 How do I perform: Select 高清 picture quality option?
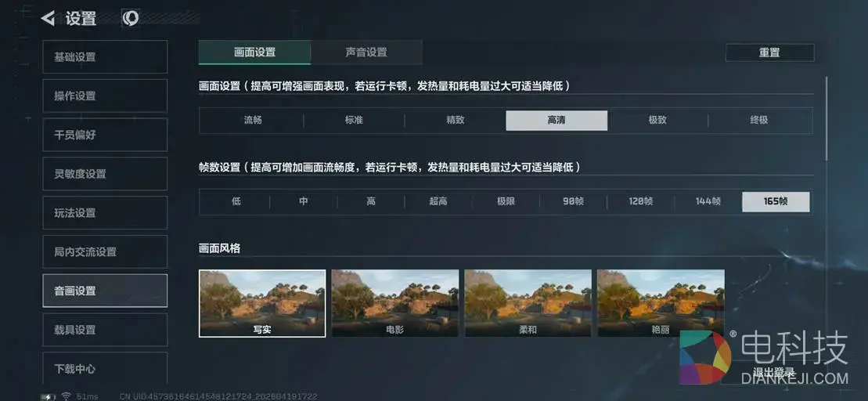[x=556, y=120]
